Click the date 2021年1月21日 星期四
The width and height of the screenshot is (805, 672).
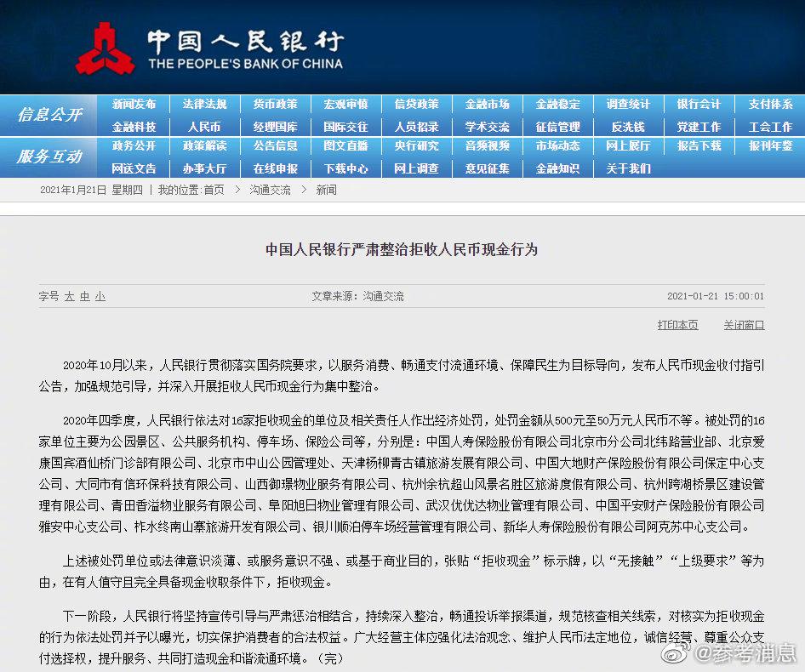click(x=91, y=190)
